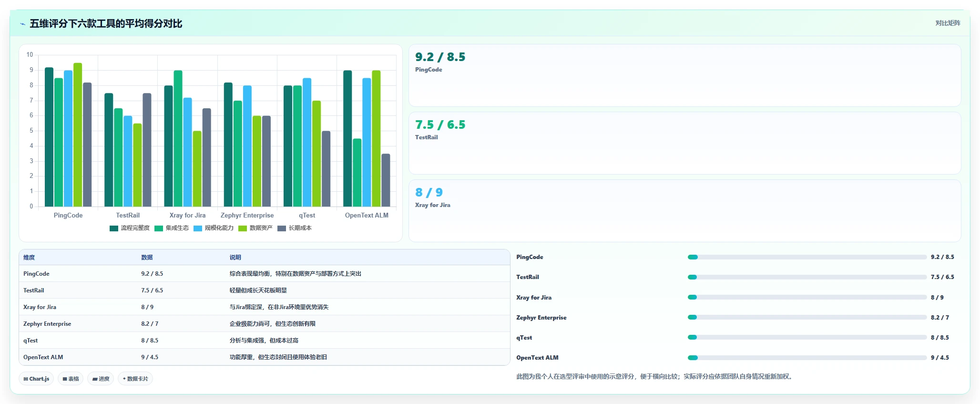
Task: Click the OpenText ALM chart axis label
Action: click(367, 216)
